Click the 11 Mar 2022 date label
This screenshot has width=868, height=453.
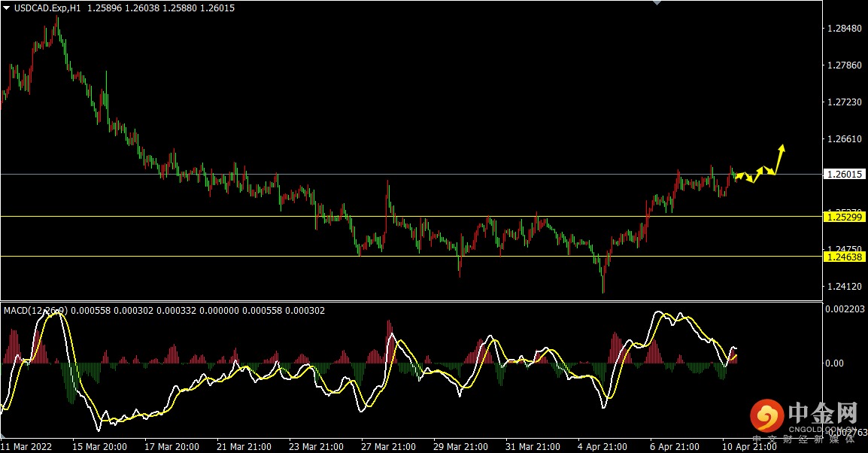pos(26,446)
